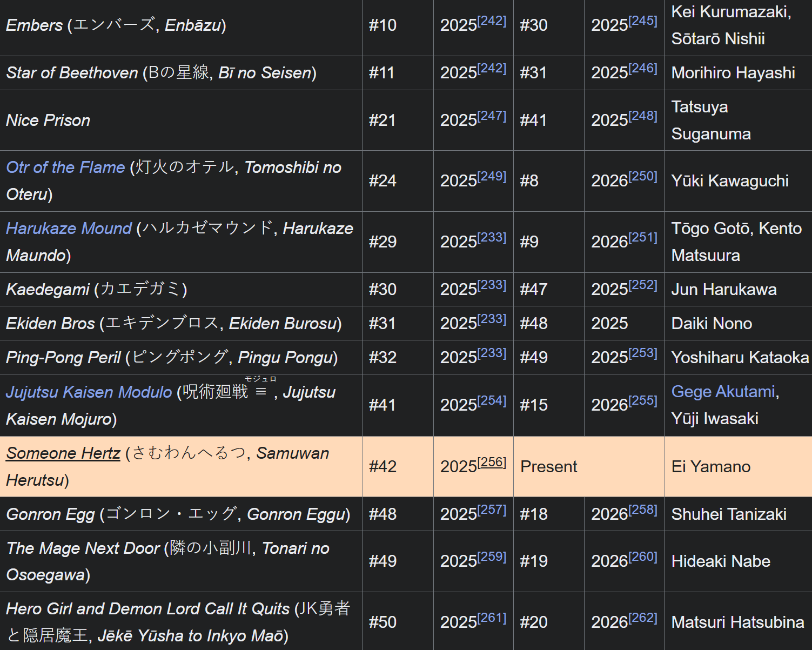Click footnote [257] in Gonron Egg row
This screenshot has height=650, width=812.
492,510
